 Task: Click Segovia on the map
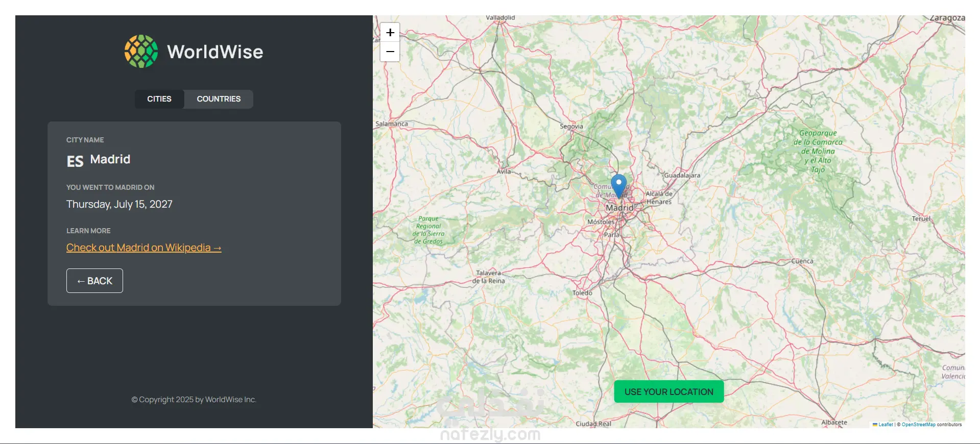point(571,126)
